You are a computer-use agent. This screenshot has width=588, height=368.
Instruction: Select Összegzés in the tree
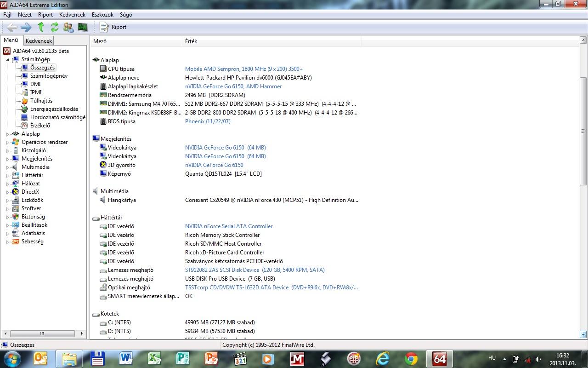click(42, 68)
